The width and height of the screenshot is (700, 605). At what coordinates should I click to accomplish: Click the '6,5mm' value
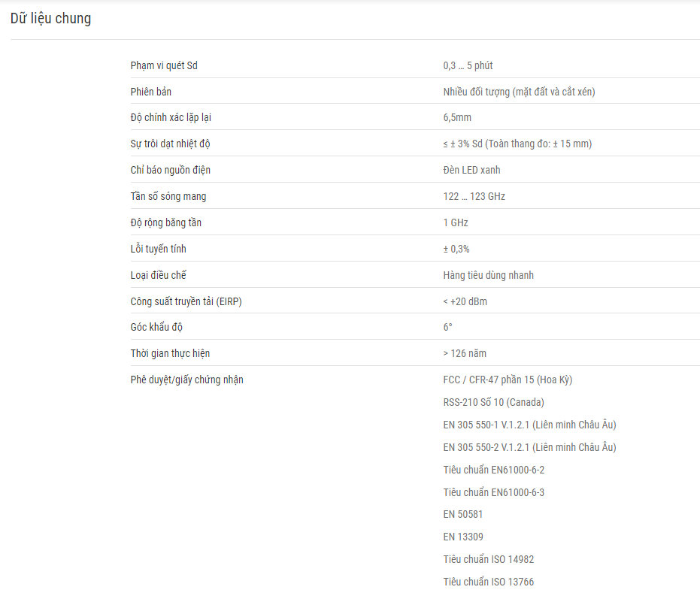(x=457, y=117)
